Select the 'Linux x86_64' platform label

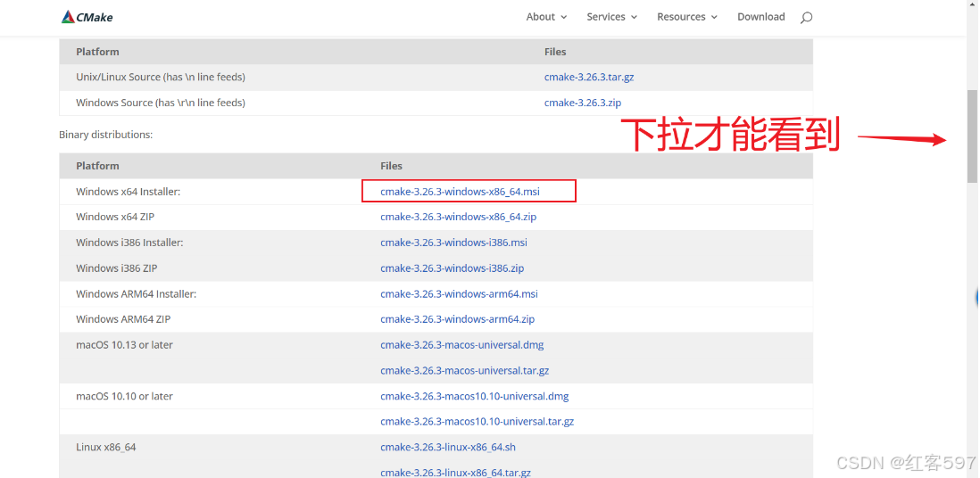click(x=105, y=448)
